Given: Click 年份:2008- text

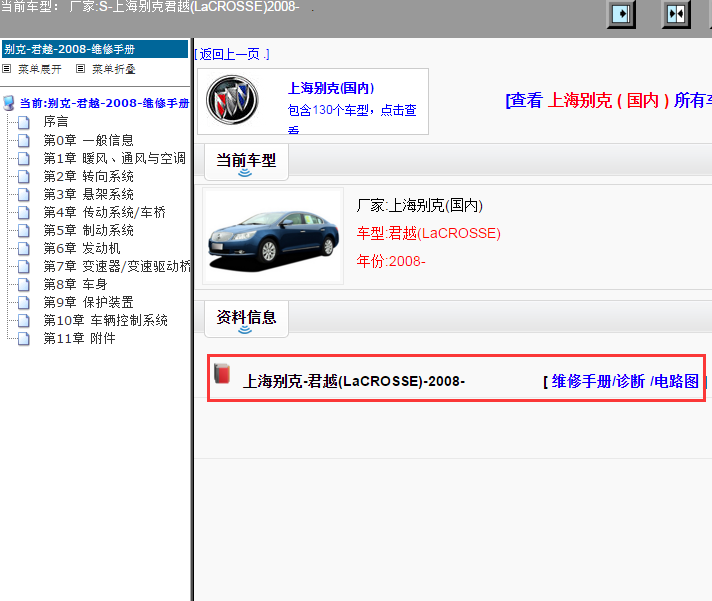Looking at the screenshot, I should pyautogui.click(x=391, y=261).
